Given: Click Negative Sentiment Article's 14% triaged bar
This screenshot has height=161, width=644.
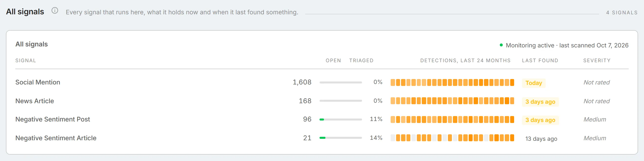Looking at the screenshot, I should pos(341,138).
